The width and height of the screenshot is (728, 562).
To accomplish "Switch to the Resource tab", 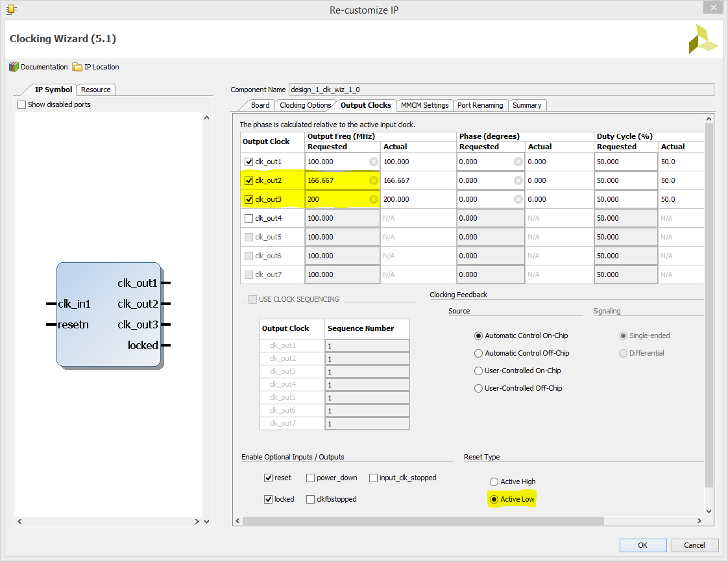I will pos(95,90).
